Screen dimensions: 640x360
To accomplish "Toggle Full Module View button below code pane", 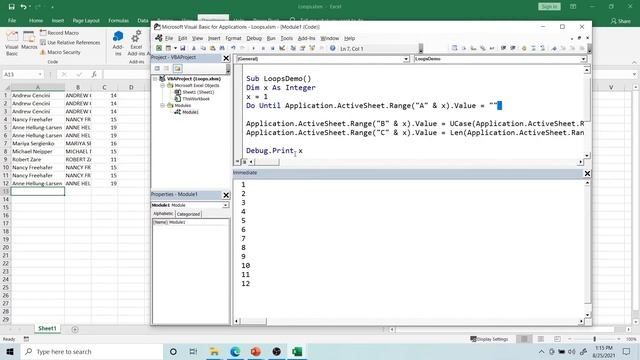I will 244,162.
